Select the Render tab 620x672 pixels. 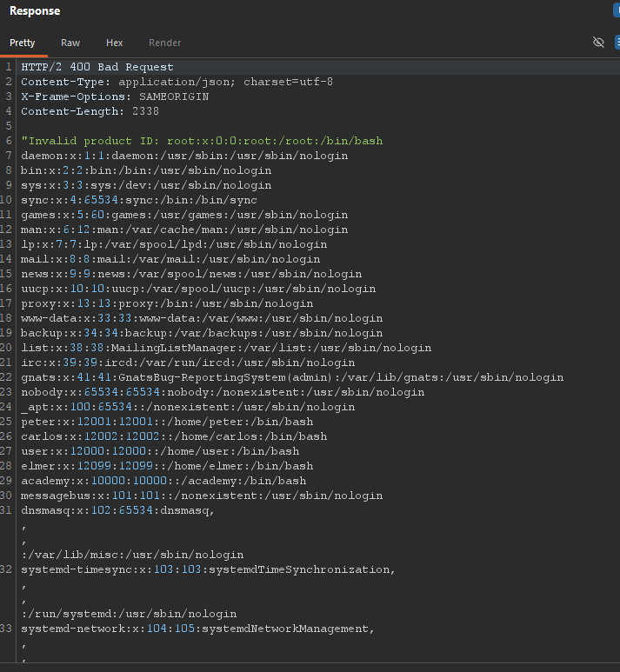(164, 43)
